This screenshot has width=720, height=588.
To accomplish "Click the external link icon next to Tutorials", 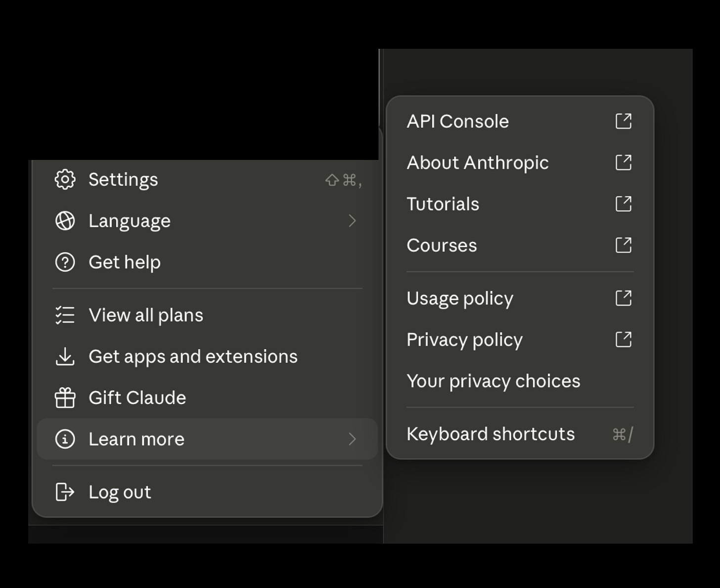I will [624, 204].
